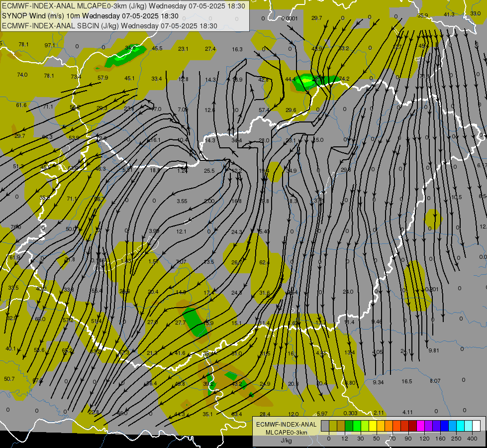Screen dimensions: 487x448
Task: Click the map value '5.97'
Action: [322, 414]
